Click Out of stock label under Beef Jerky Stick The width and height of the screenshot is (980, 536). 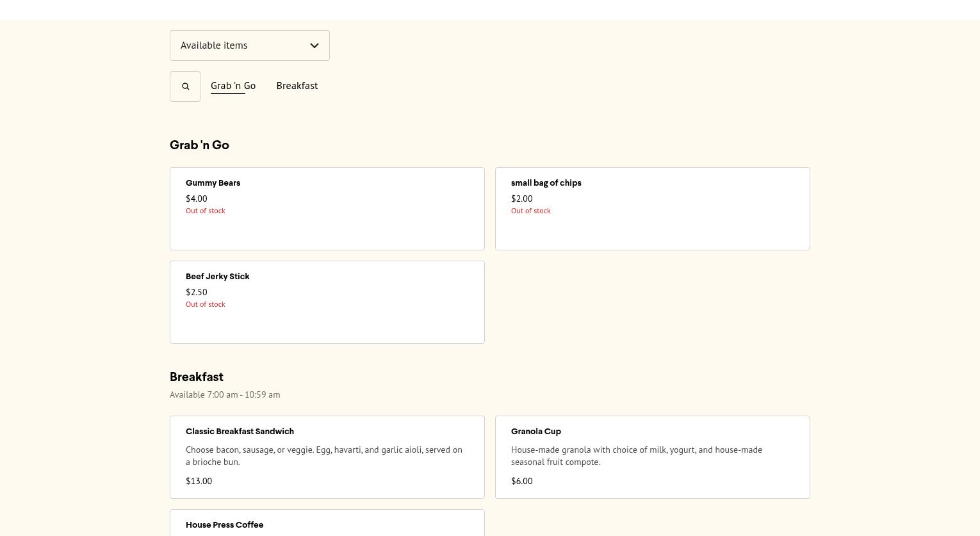point(205,304)
